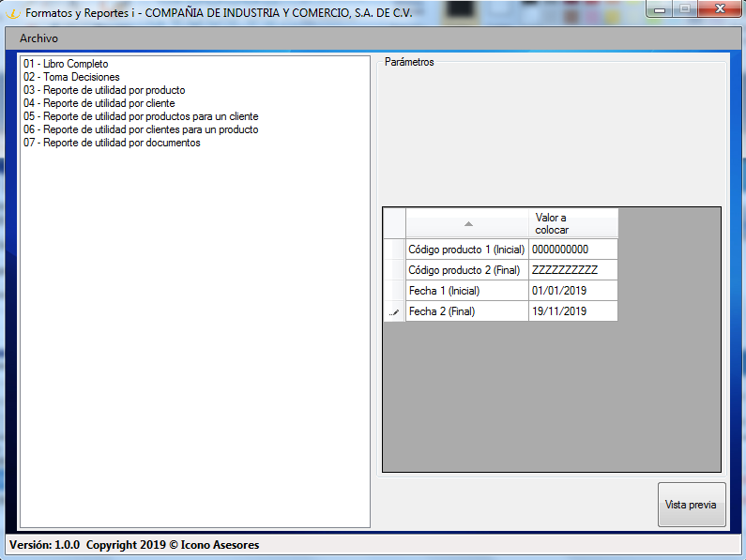The image size is (746, 560).
Task: Click the Fecha 1 (Inicial) date value
Action: coord(572,291)
